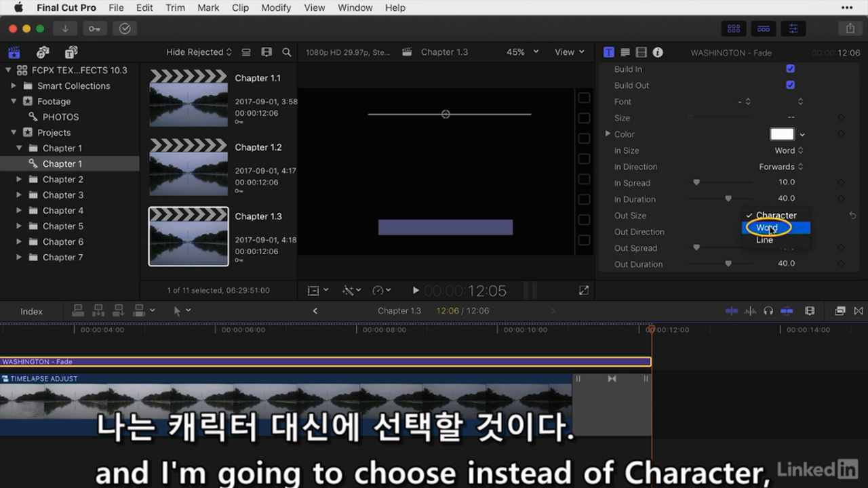Click the Share export icon

tap(850, 28)
